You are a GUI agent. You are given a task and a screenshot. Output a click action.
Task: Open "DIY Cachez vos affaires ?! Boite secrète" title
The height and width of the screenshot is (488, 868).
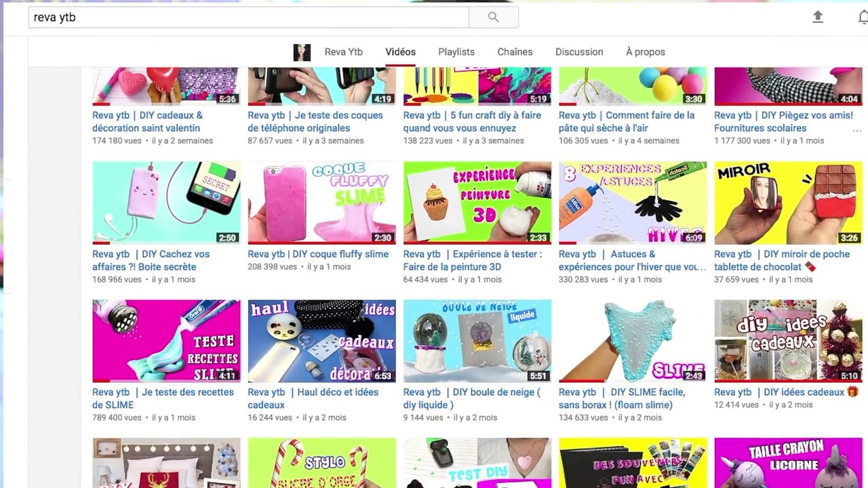pos(151,260)
